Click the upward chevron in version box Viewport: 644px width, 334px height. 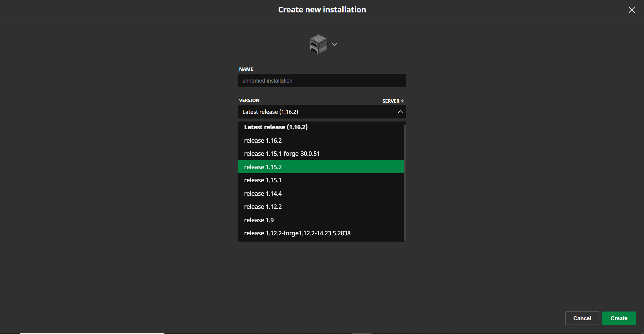click(x=400, y=112)
